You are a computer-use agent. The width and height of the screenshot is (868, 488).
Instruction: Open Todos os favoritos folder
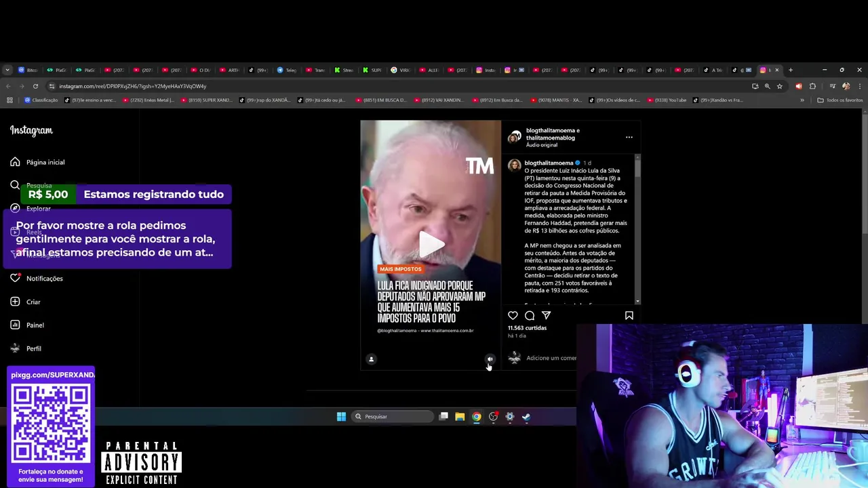pos(840,100)
